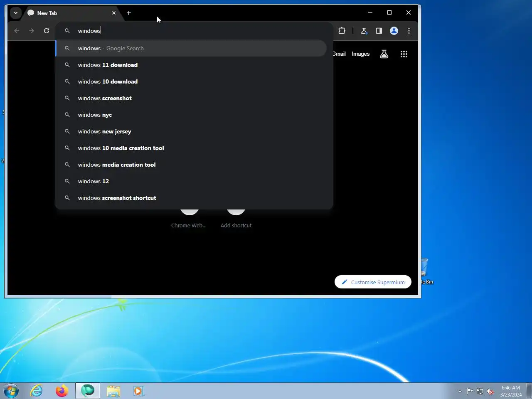Select 'windows - Google Search' suggestion
Viewport: 532px width, 399px height.
191,48
